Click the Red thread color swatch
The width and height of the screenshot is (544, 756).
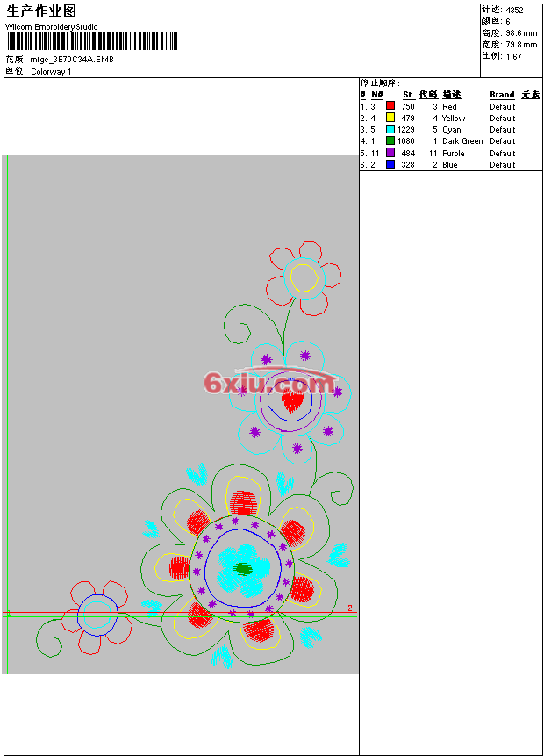coord(390,106)
